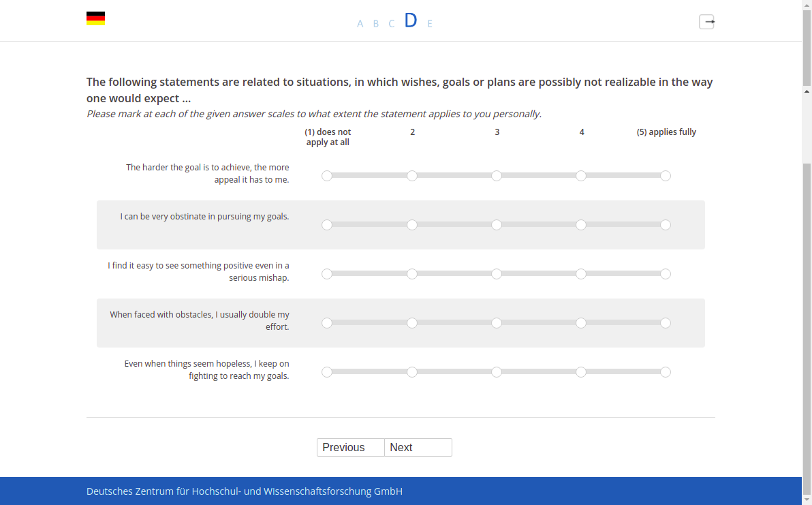
Task: Rate 'double my effort' statement as 1
Action: click(327, 323)
